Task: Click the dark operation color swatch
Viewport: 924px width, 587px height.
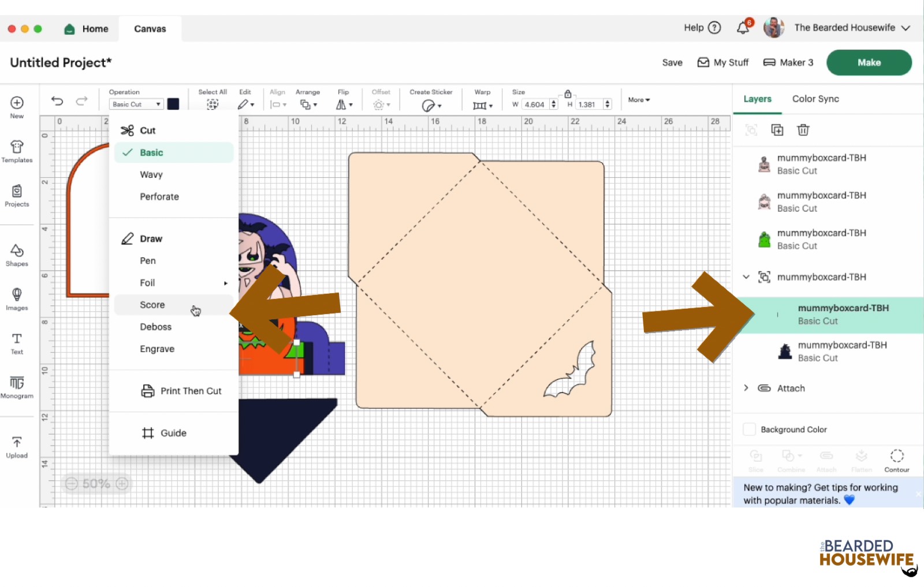Action: tap(173, 104)
